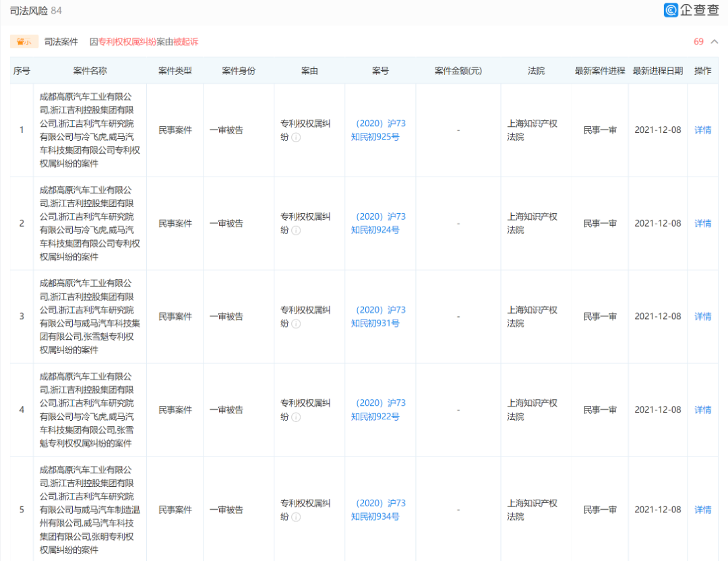This screenshot has height=561, width=728.
Task: Click the 案件身份 column header
Action: click(239, 71)
